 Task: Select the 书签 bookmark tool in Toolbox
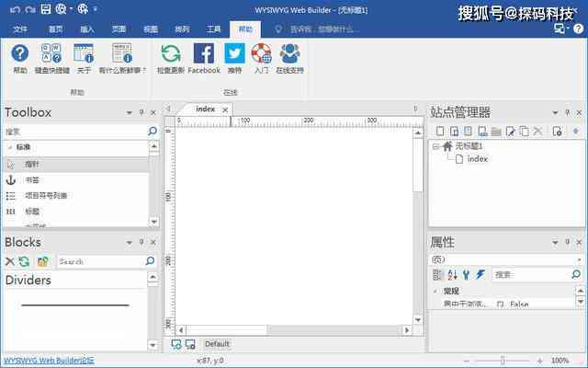tap(76, 180)
